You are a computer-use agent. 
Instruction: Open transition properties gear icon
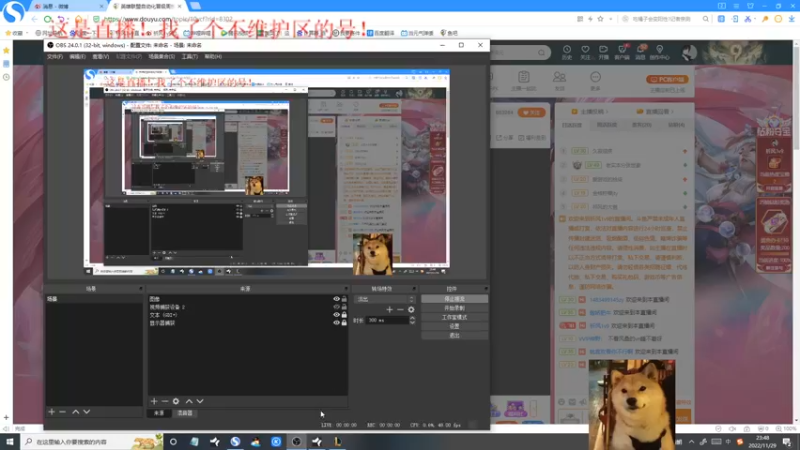[x=411, y=310]
